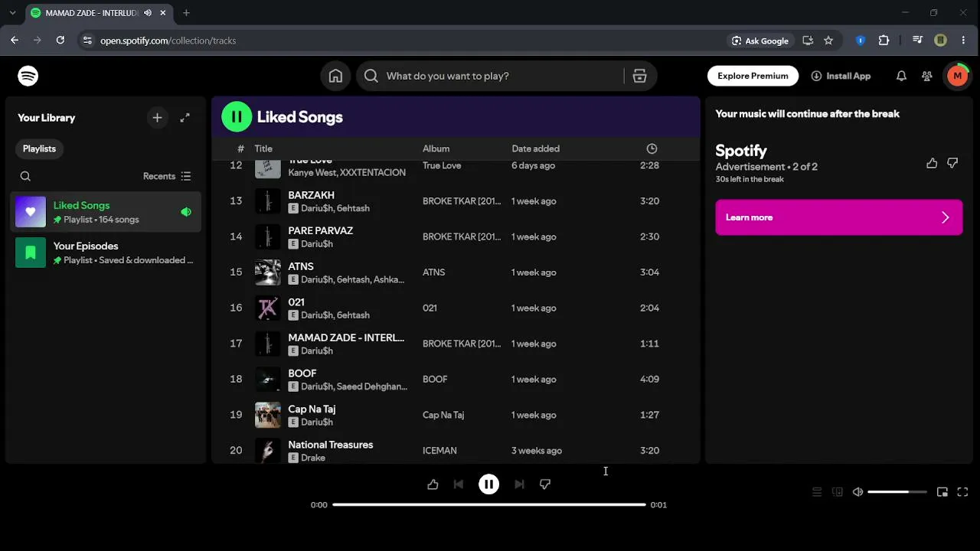Click the Date added column header
Screen dimensions: 980x551
536,148
